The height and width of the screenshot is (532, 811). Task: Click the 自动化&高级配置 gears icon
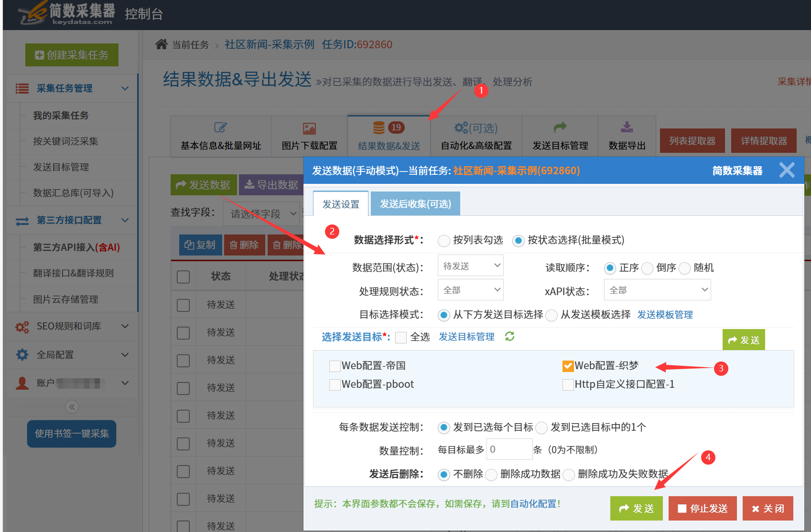461,128
